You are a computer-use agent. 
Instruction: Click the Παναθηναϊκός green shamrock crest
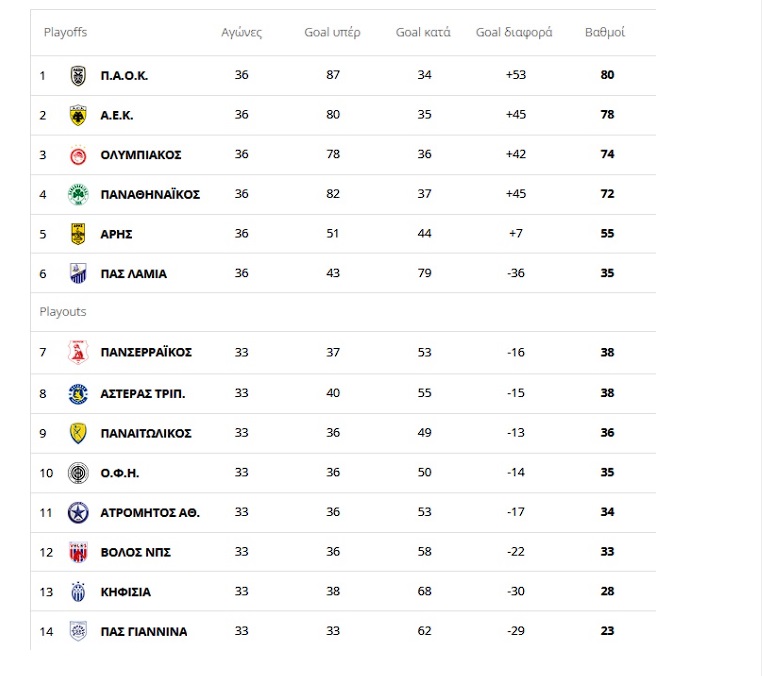(78, 195)
